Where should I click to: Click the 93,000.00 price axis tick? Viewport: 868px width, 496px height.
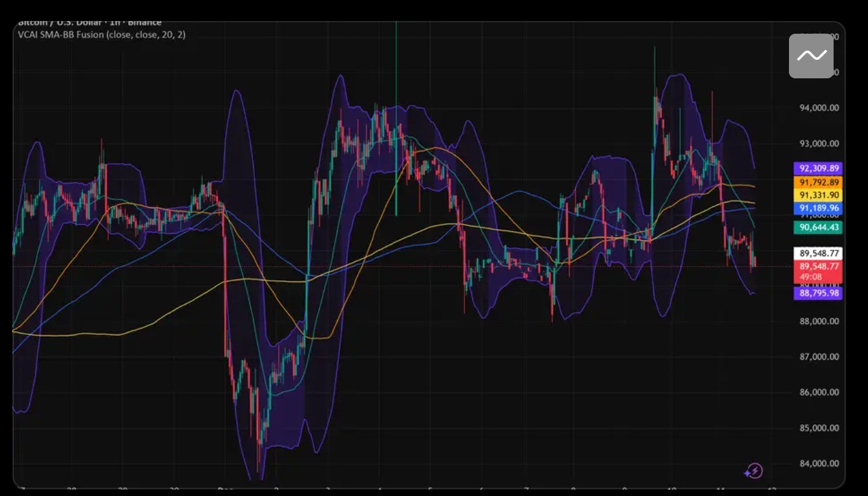[x=818, y=144]
